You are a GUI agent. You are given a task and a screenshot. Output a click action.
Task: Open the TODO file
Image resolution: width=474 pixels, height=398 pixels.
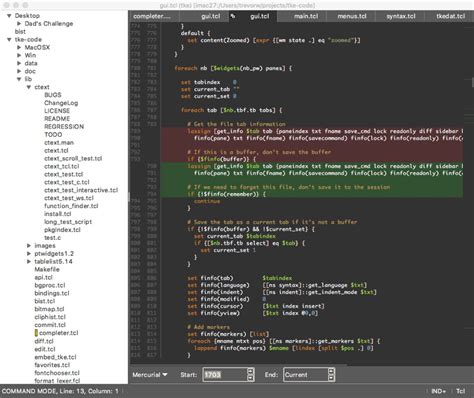(x=53, y=135)
